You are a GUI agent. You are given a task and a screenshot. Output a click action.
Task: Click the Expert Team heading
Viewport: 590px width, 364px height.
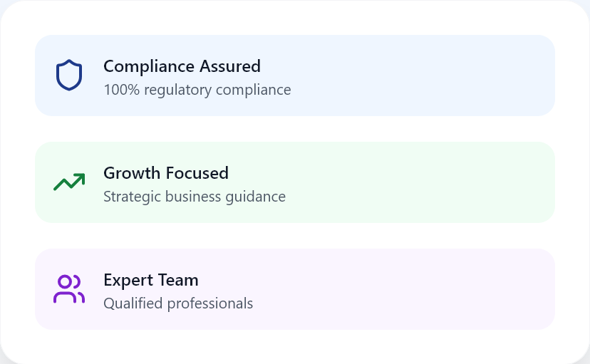[151, 280]
